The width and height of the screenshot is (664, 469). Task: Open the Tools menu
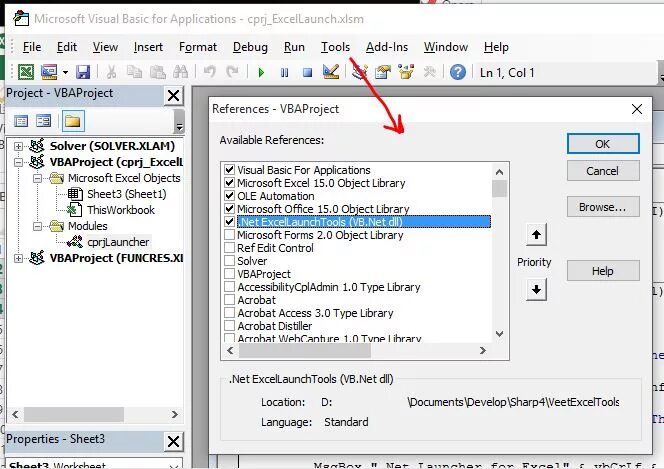click(335, 47)
